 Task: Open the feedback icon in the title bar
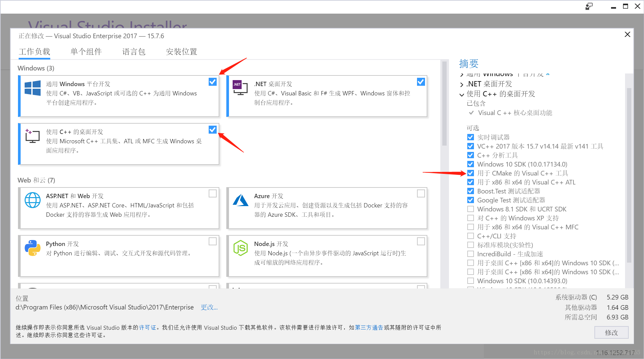pyautogui.click(x=589, y=6)
